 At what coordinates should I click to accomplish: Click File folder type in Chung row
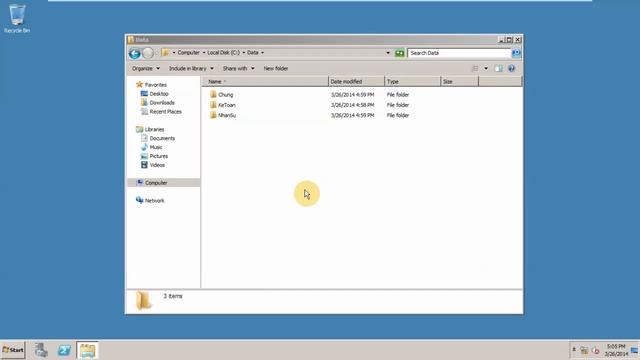click(398, 95)
